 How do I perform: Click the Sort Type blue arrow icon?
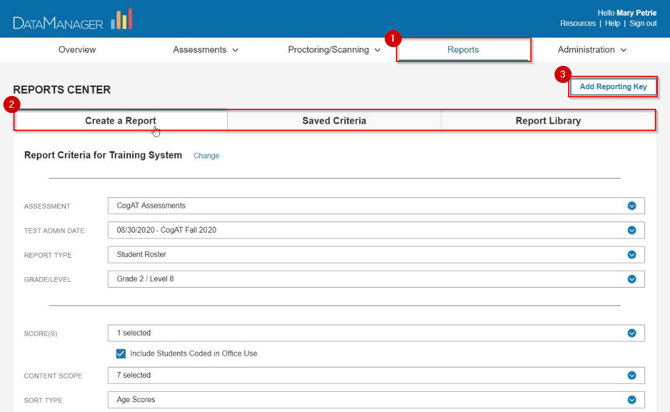pyautogui.click(x=632, y=400)
